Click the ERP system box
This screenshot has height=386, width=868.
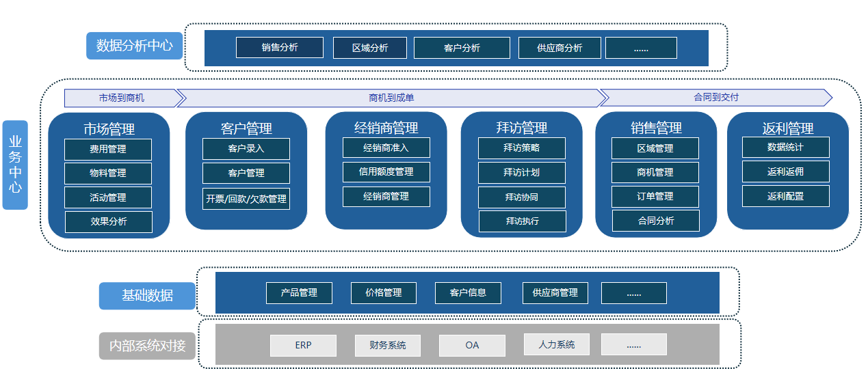coord(303,346)
